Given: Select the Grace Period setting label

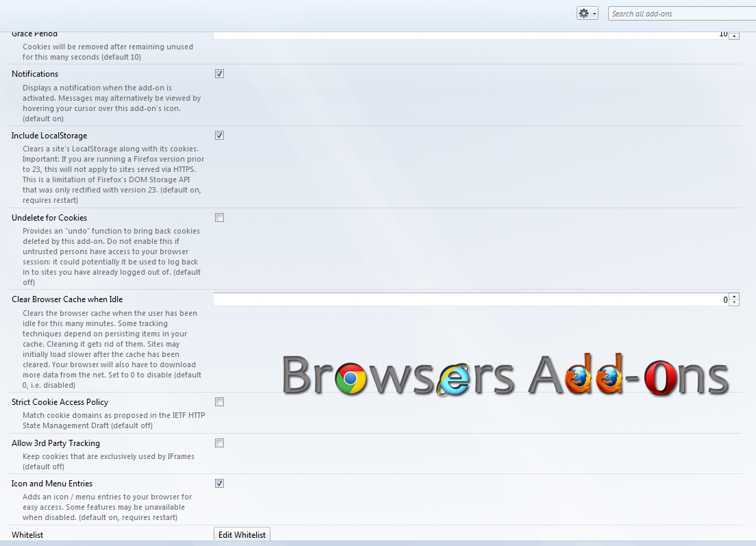Looking at the screenshot, I should 34,33.
